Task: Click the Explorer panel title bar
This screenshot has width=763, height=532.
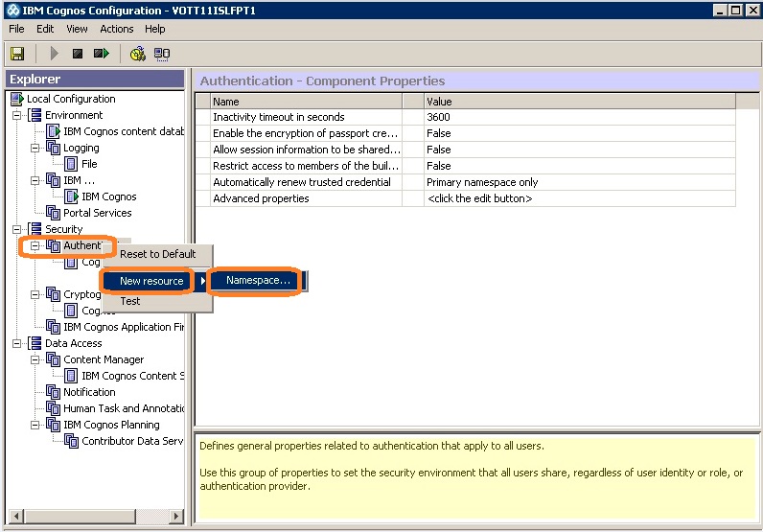Action: 95,79
